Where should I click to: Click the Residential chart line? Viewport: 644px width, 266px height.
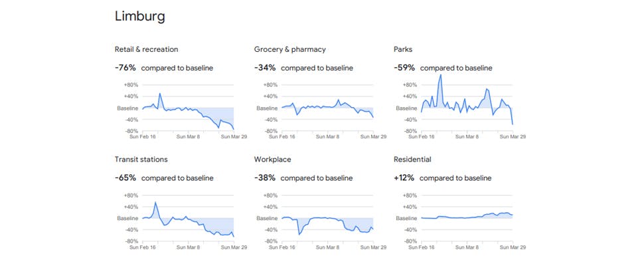tap(465, 217)
